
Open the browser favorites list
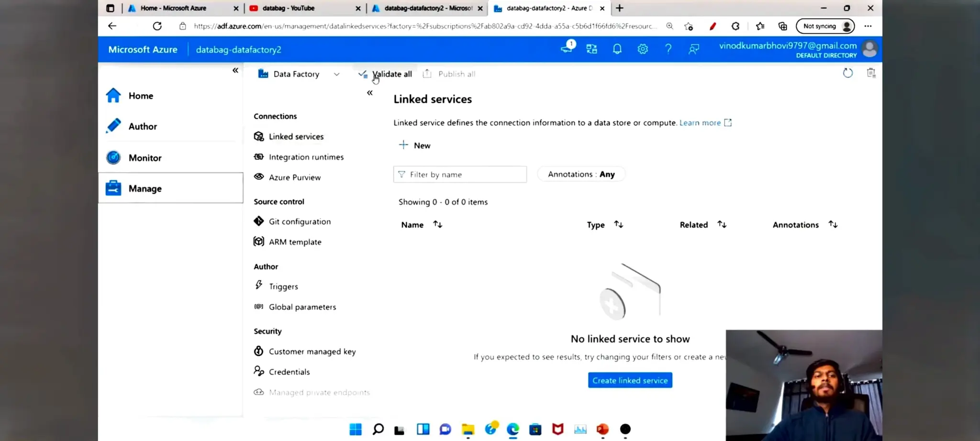(760, 26)
